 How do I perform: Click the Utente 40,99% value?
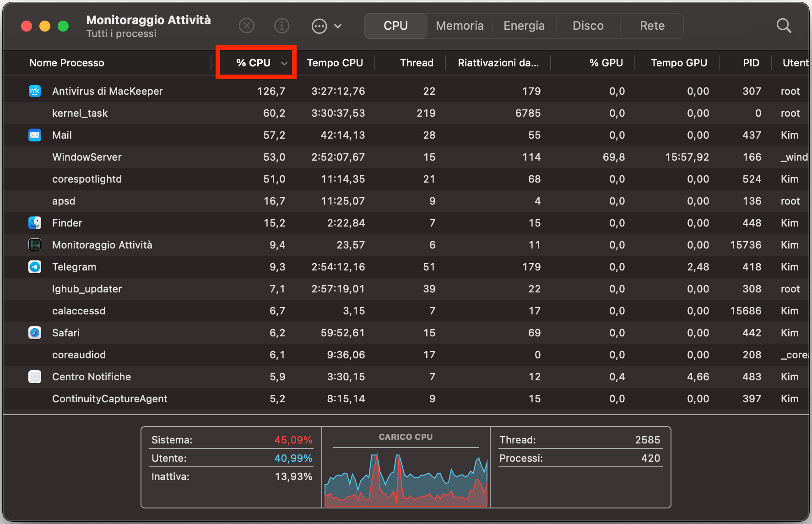click(x=293, y=458)
